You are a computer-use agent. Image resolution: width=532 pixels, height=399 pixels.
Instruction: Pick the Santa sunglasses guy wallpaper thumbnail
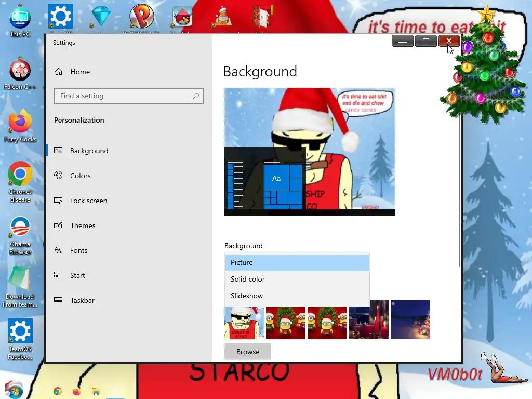[x=244, y=323]
